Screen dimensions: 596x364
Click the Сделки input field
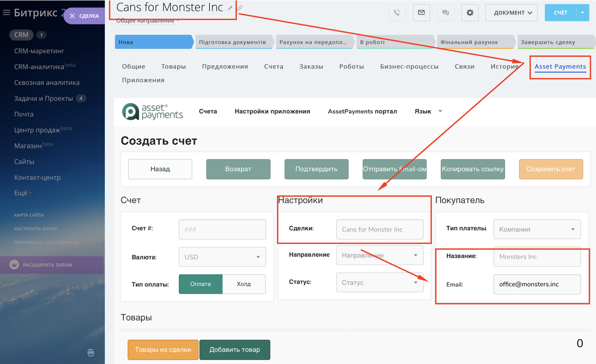(379, 229)
